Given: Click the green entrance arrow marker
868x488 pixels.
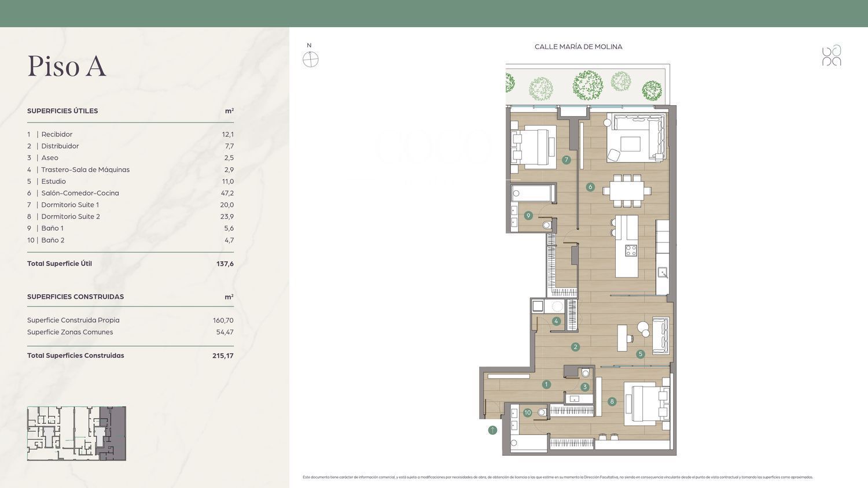Looking at the screenshot, I should coord(492,430).
